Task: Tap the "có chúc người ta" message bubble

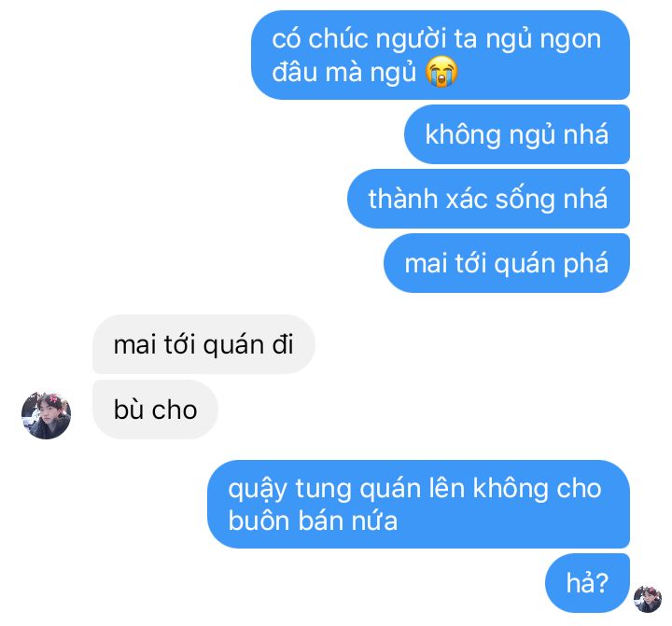Action: [441, 55]
